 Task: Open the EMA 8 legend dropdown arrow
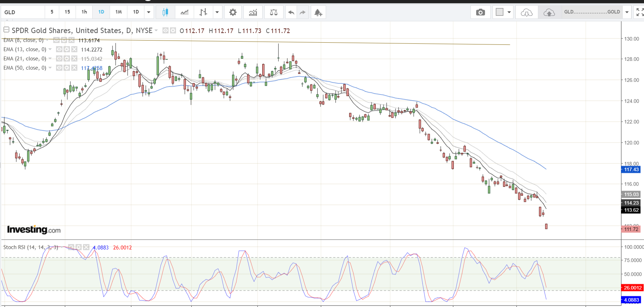pos(47,40)
